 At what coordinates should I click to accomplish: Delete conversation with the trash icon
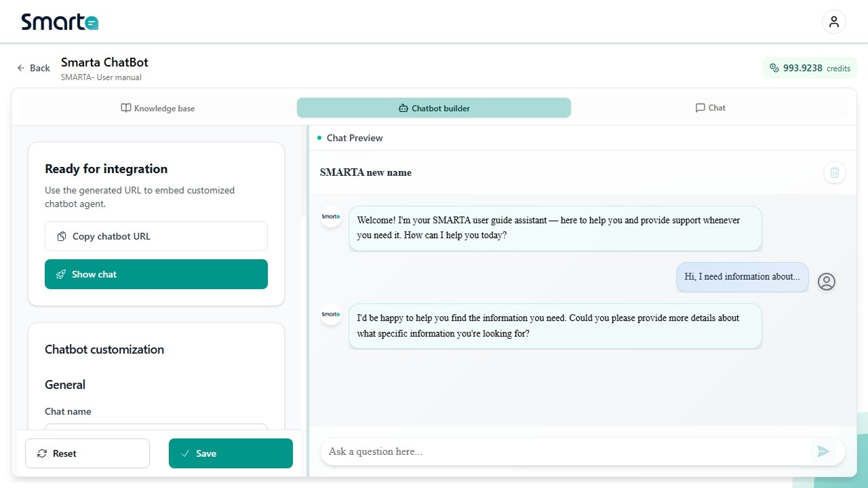[835, 172]
